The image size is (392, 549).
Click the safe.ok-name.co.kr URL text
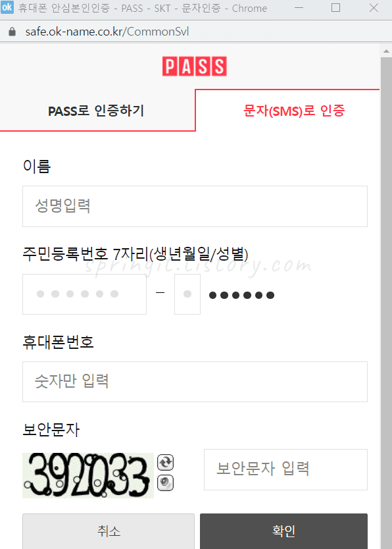(x=107, y=32)
